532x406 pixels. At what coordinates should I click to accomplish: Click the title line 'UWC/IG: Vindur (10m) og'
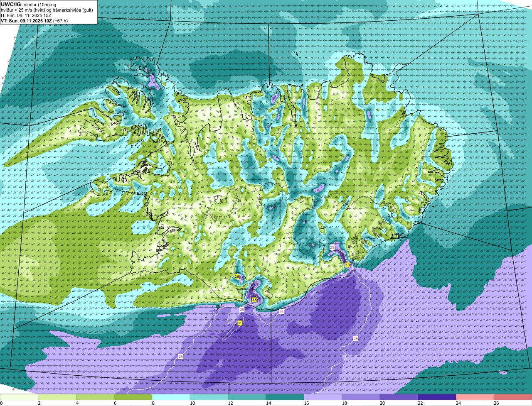[x=28, y=4]
